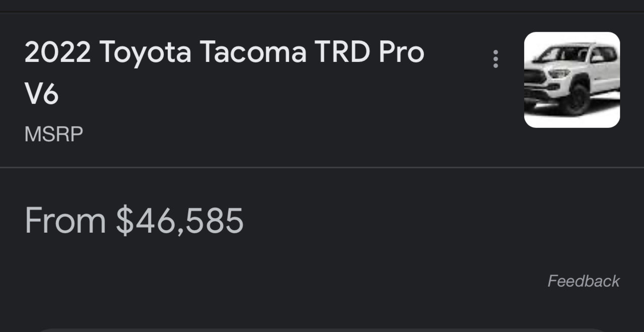
Task: Open the partially visible card at the bottom
Action: click(322, 330)
